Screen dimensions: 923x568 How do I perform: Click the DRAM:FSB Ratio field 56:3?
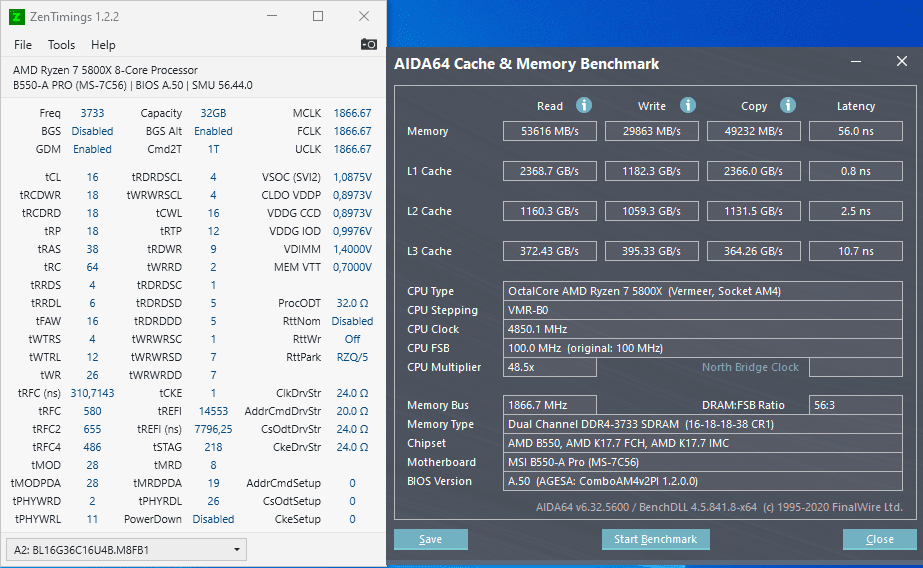click(856, 405)
